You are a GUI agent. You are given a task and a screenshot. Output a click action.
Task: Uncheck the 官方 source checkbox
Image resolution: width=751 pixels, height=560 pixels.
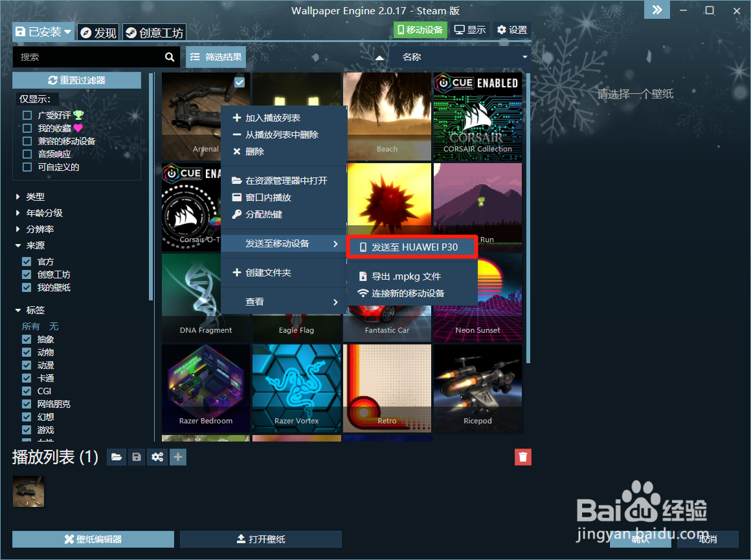click(x=27, y=262)
